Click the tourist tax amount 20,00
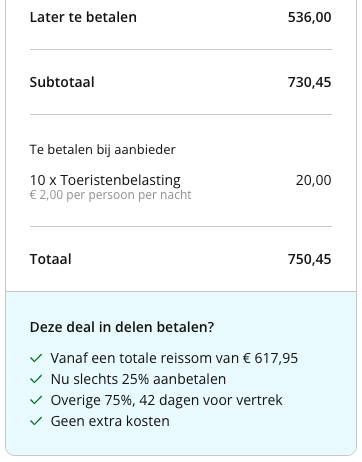362x462 pixels. coord(313,180)
